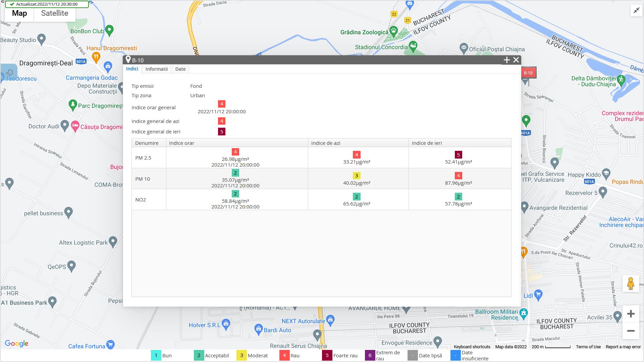Exit fullscreen map view icon
This screenshot has height=362, width=644.
click(x=636, y=11)
